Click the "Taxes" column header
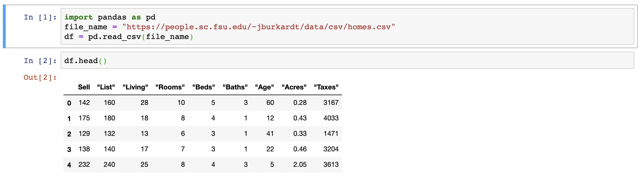The image size is (644, 180). [326, 87]
